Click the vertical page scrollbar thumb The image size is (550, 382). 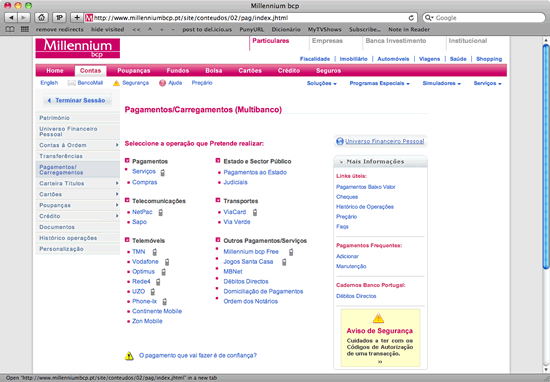[546, 156]
